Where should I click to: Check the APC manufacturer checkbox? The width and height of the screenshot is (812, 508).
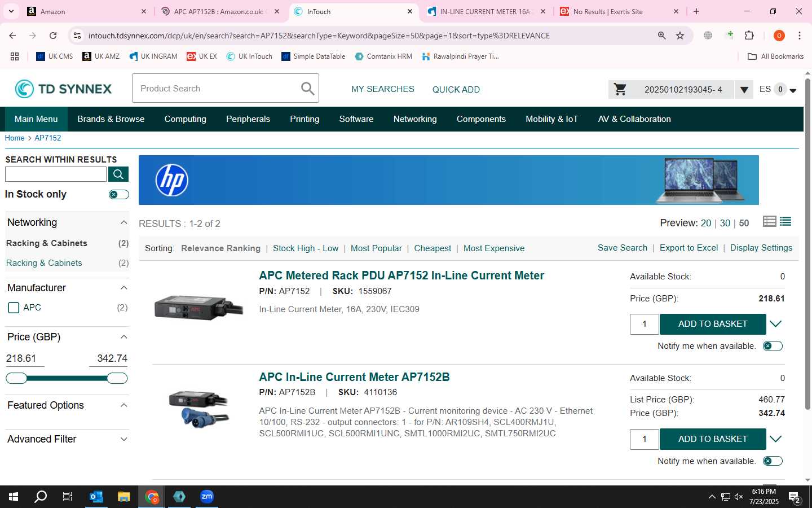pyautogui.click(x=14, y=308)
